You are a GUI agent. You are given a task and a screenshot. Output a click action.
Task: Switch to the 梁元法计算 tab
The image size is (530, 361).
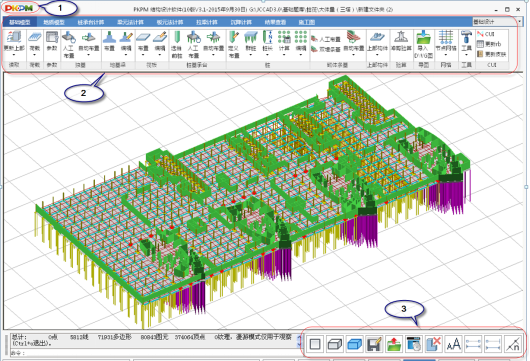point(130,22)
